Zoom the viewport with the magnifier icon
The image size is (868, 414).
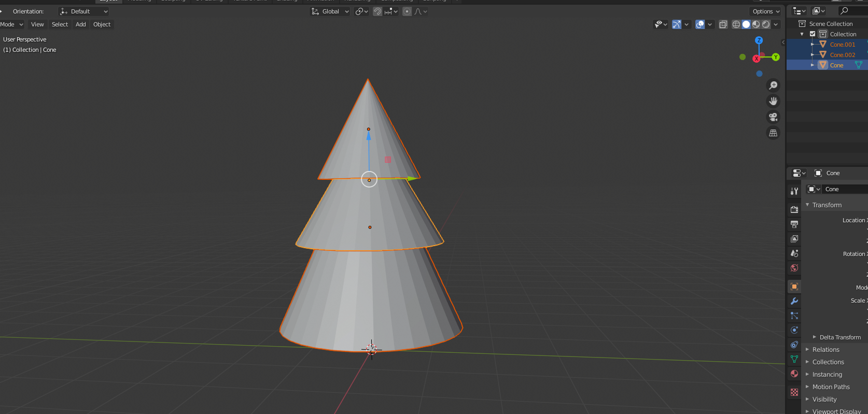773,85
